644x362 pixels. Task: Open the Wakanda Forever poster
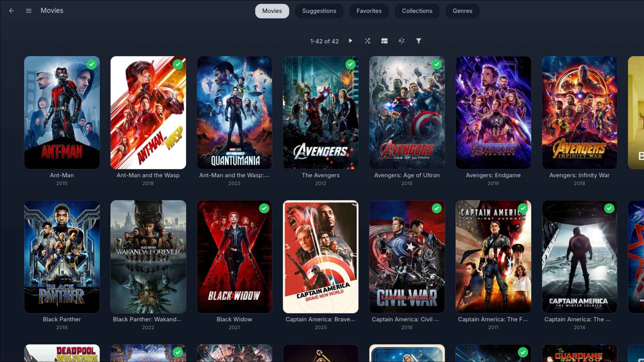pos(148,257)
